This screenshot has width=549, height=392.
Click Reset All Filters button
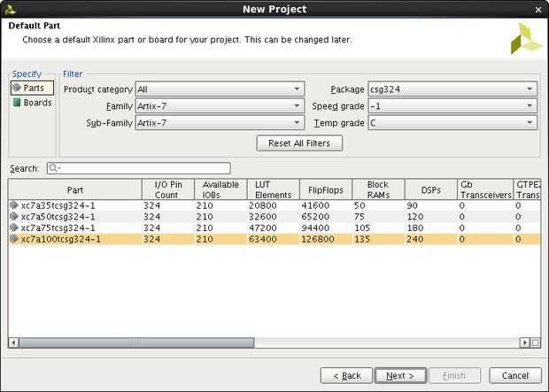tap(299, 143)
